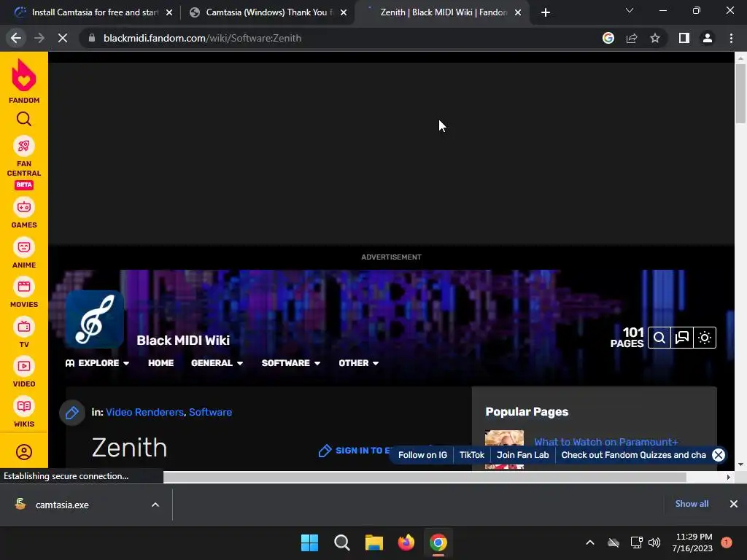Expand the Other menu
The height and width of the screenshot is (560, 747).
click(358, 363)
